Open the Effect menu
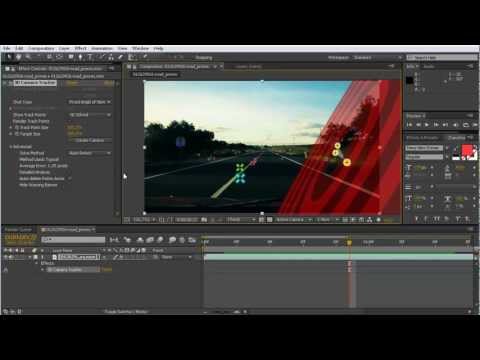This screenshot has width=480, height=360. 80,48
